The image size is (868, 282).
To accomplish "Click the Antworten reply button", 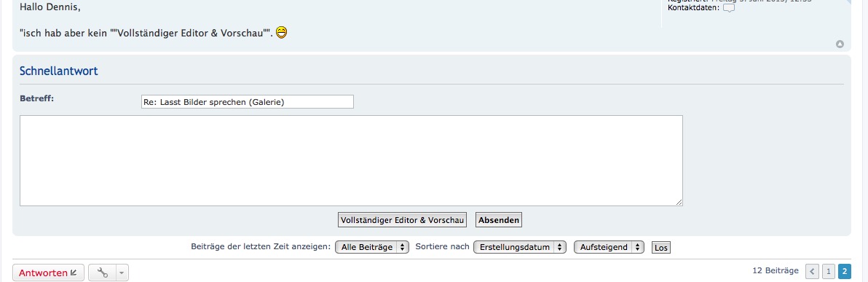I will tap(48, 272).
